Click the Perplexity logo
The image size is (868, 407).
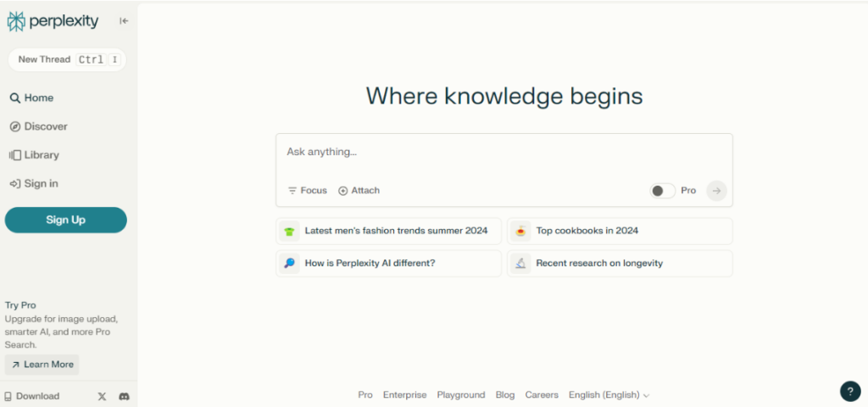[53, 21]
